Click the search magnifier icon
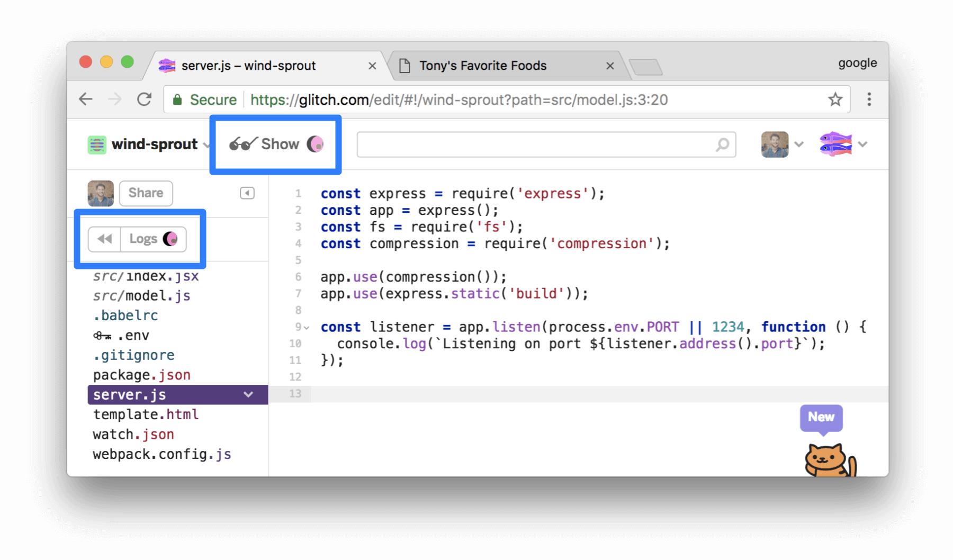Image resolution: width=953 pixels, height=560 pixels. [x=722, y=144]
